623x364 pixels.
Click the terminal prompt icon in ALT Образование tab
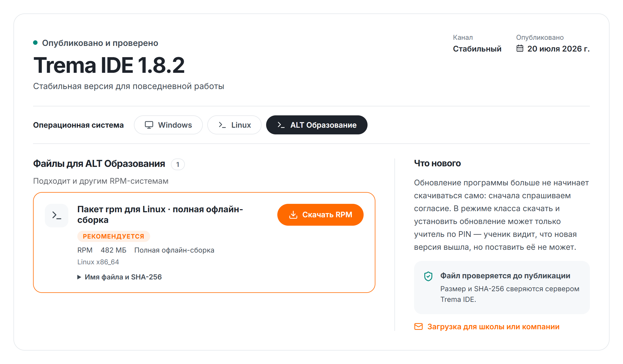[281, 125]
